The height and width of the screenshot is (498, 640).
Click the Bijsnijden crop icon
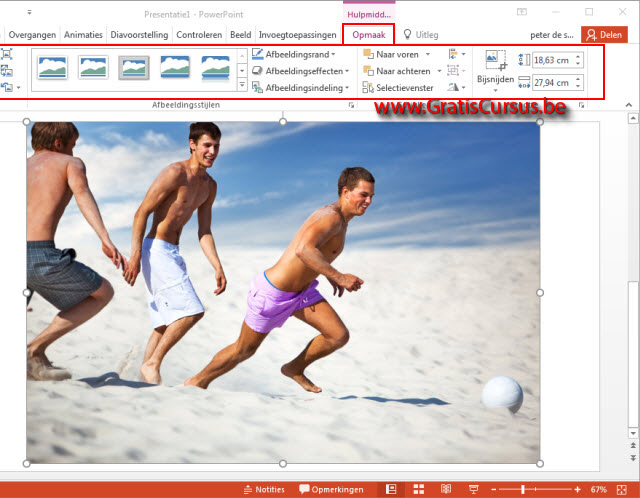point(496,61)
